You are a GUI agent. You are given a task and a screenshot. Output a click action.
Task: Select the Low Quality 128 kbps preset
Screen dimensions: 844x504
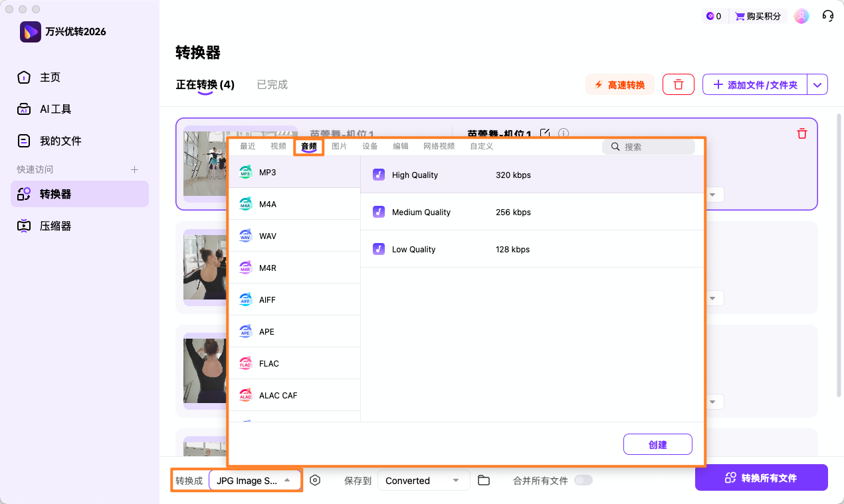[x=465, y=249]
